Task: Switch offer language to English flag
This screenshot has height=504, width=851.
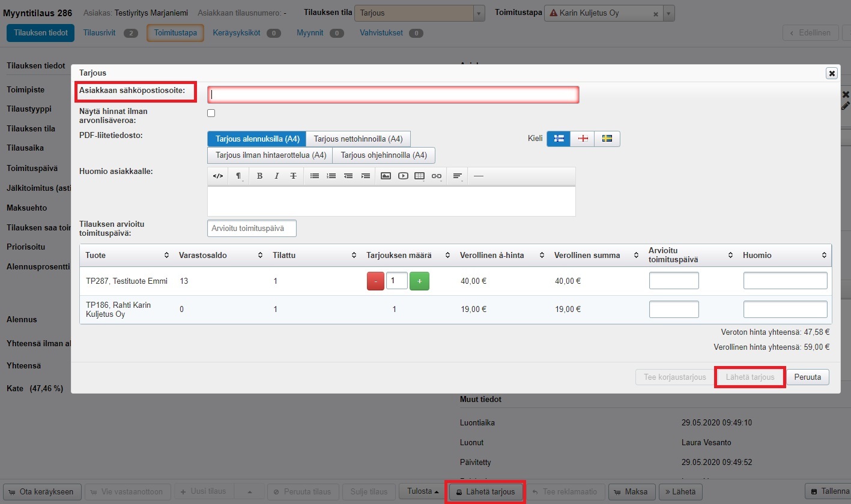Action: point(582,139)
